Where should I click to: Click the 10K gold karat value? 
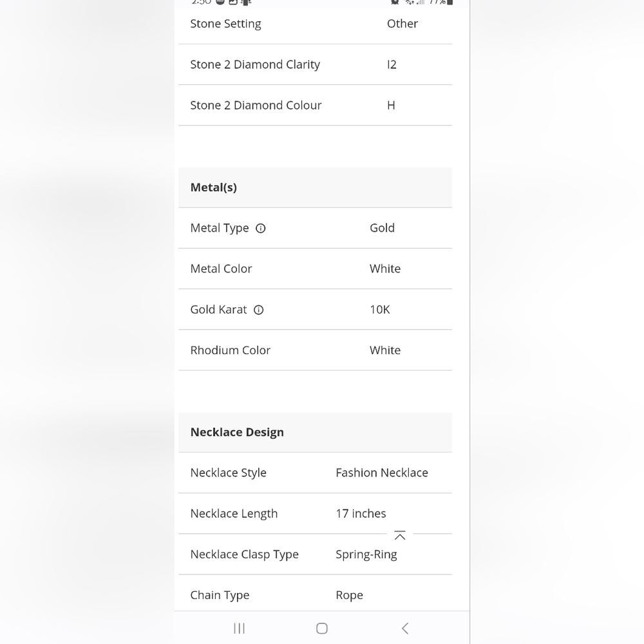[x=379, y=310]
